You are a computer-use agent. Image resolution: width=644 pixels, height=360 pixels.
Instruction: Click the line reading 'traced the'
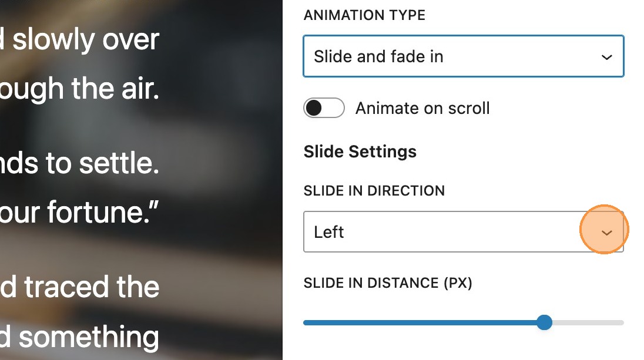point(82,287)
